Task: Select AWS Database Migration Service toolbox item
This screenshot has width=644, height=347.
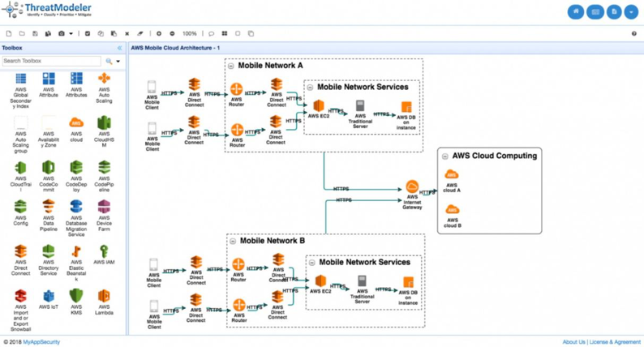Action: click(x=76, y=218)
